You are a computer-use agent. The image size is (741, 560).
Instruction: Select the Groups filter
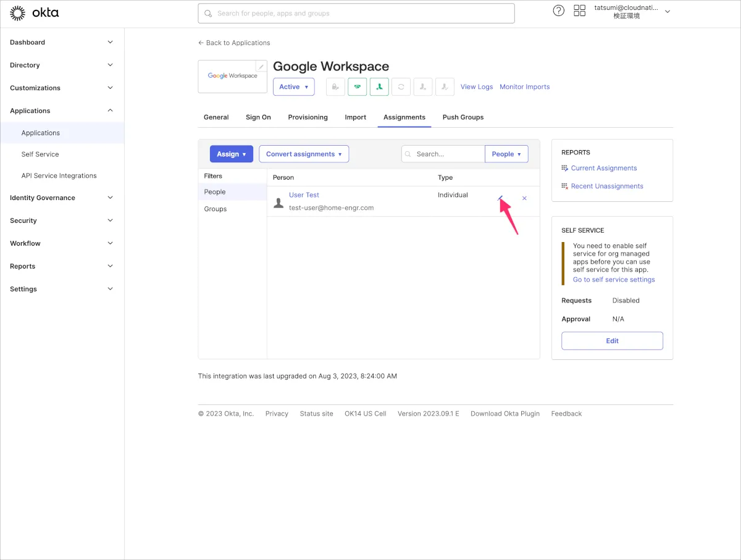pos(216,209)
